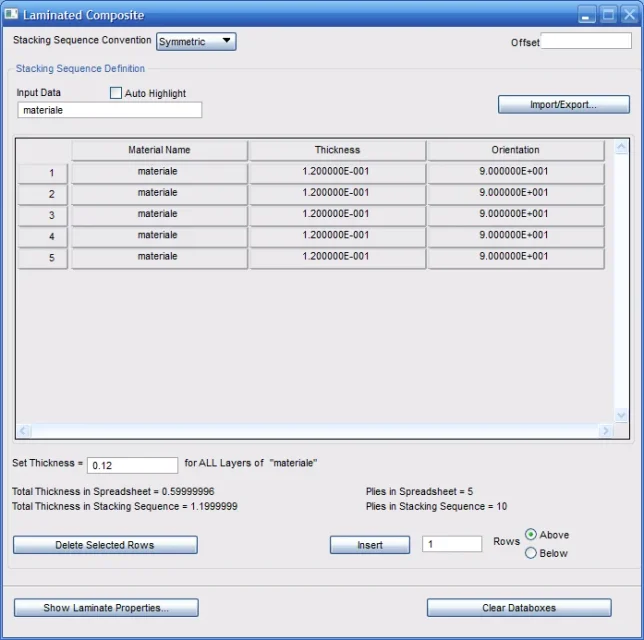Click the table's vertical scrollbar up arrow
Image resolution: width=644 pixels, height=640 pixels.
point(621,148)
